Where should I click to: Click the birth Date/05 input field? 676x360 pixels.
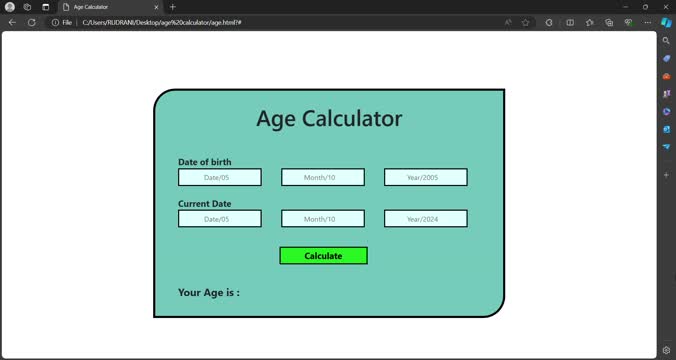pyautogui.click(x=219, y=177)
